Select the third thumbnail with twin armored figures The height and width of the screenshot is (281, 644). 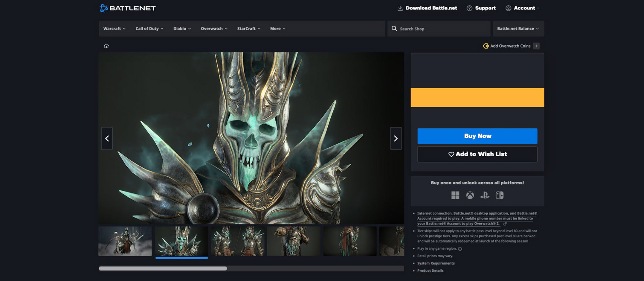click(238, 241)
